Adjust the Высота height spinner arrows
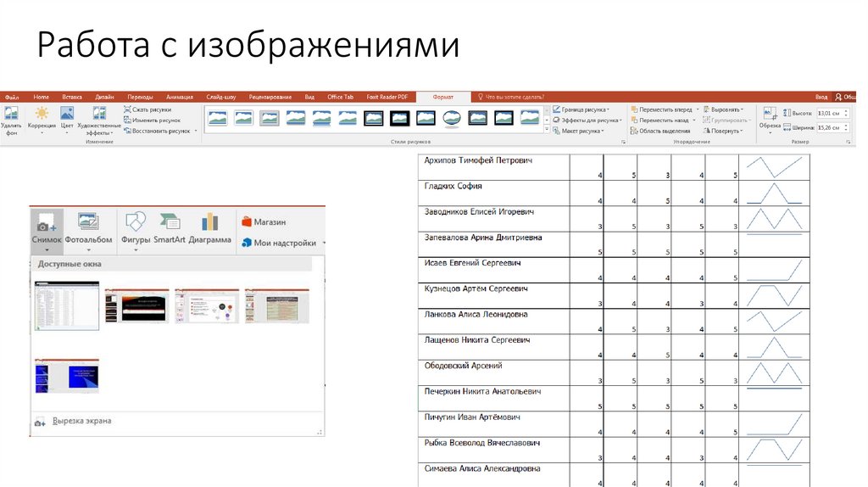This screenshot has height=487, width=868. coord(846,113)
